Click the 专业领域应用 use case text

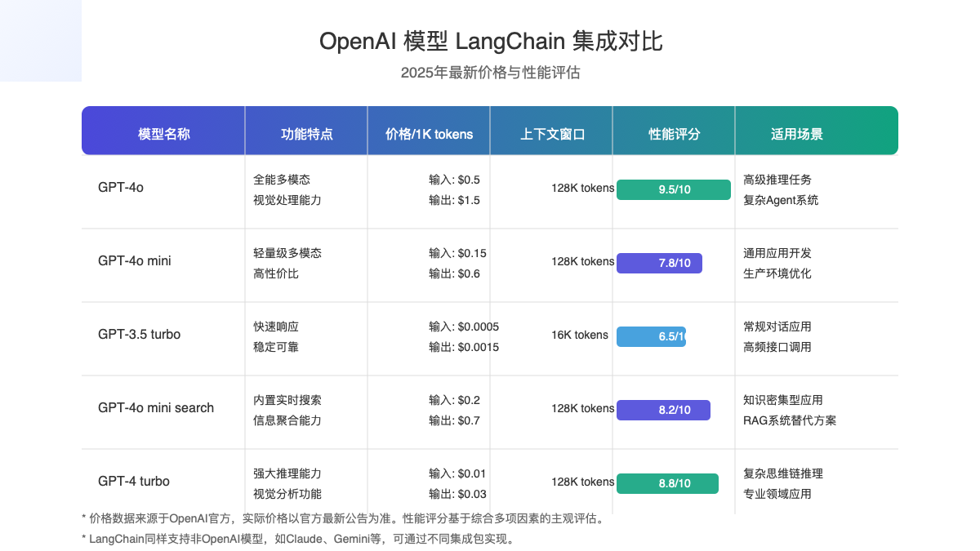(x=777, y=494)
